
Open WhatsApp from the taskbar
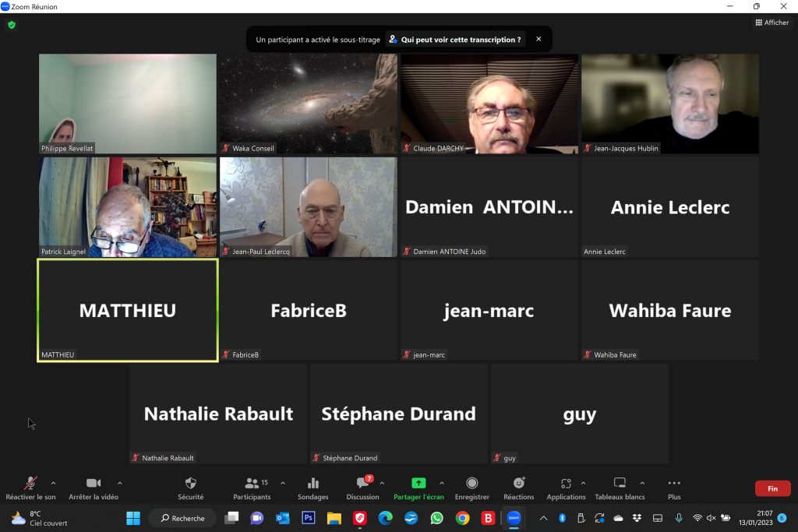tap(436, 518)
